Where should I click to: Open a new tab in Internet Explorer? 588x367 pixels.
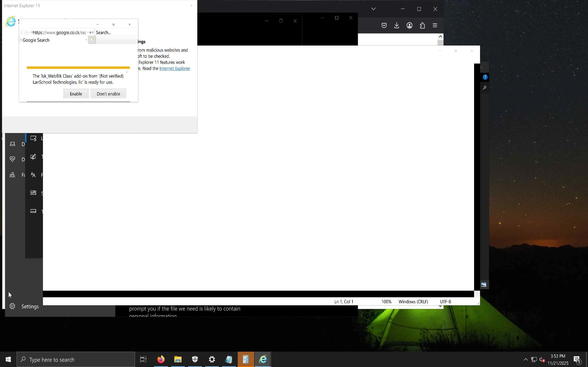pos(92,40)
